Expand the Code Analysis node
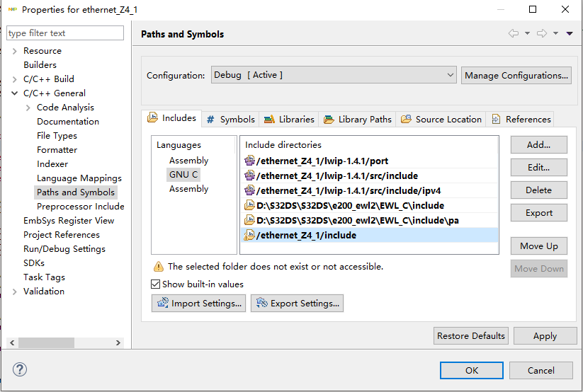The image size is (583, 392). (28, 108)
